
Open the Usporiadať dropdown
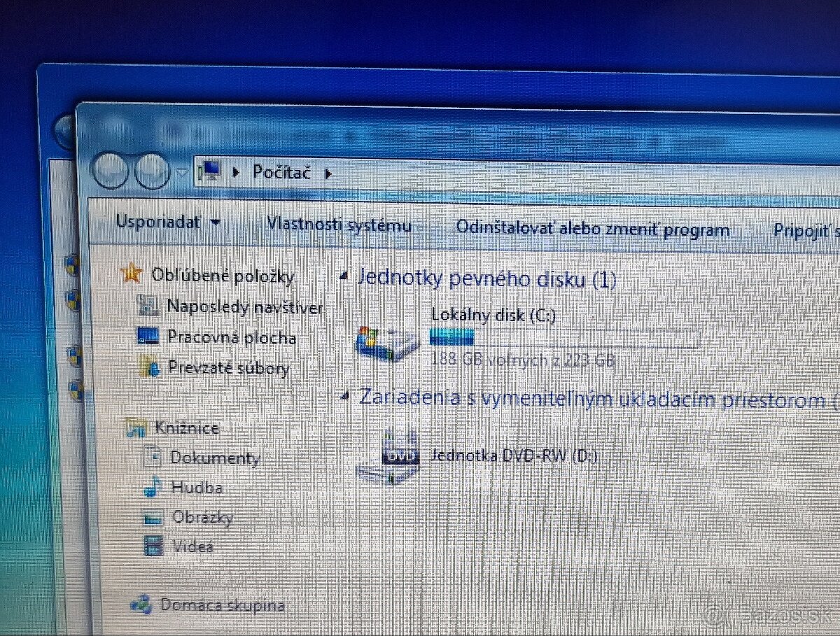point(167,222)
